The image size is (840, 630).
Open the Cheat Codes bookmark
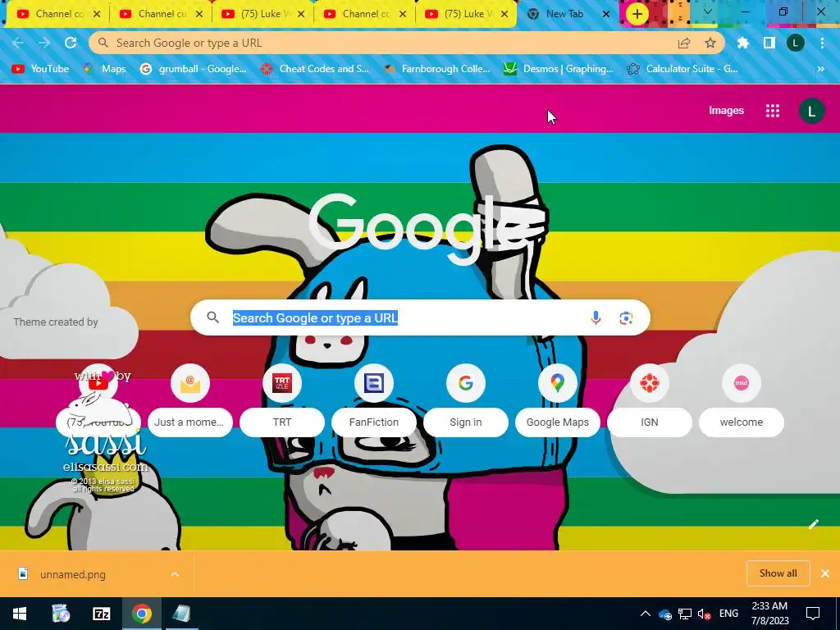[x=314, y=69]
